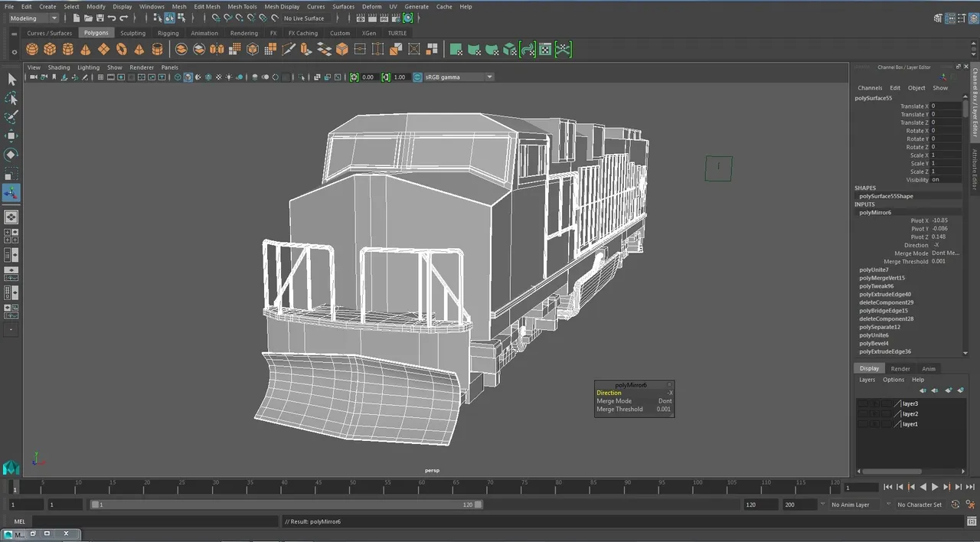
Task: Click the time range slider bar
Action: tap(286, 504)
